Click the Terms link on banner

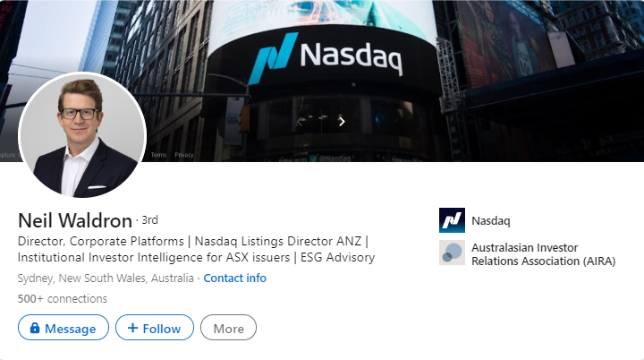pos(158,155)
